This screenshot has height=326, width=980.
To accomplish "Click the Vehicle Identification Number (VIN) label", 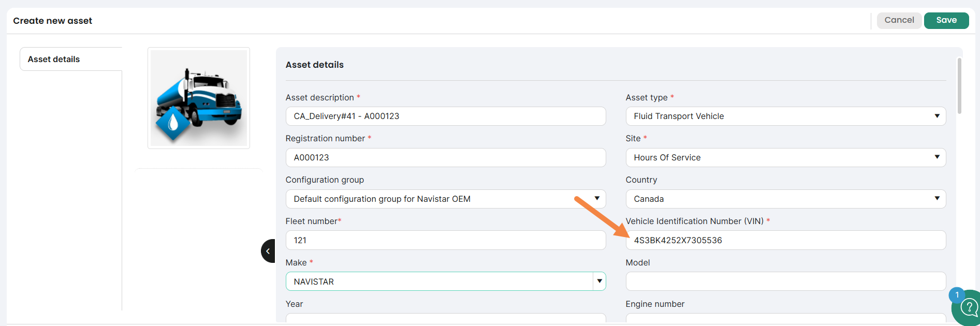I will point(695,221).
